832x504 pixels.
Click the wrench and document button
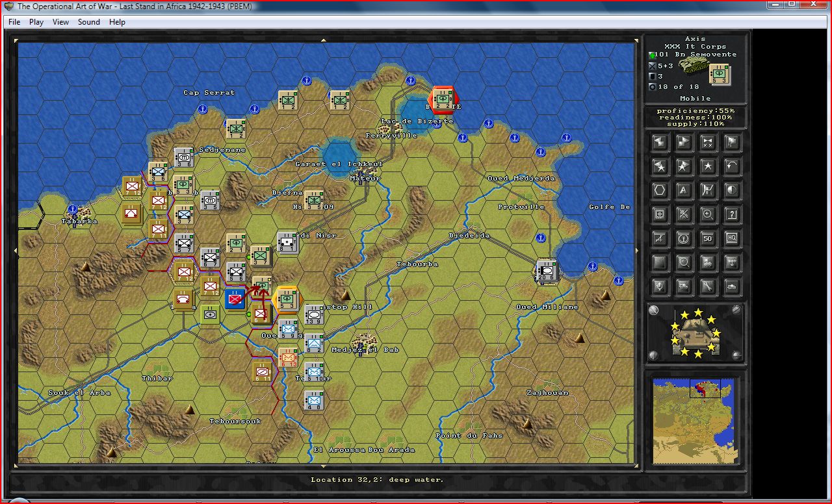click(708, 286)
